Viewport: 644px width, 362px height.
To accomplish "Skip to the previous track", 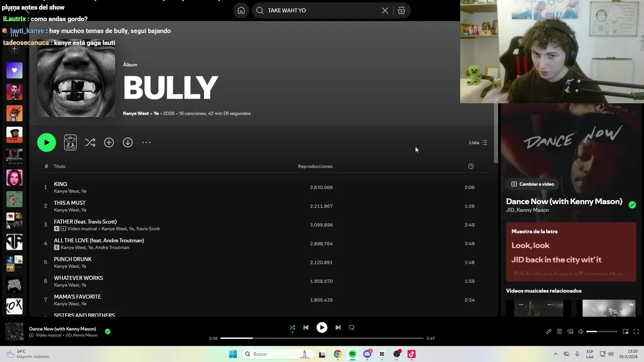I will click(305, 327).
